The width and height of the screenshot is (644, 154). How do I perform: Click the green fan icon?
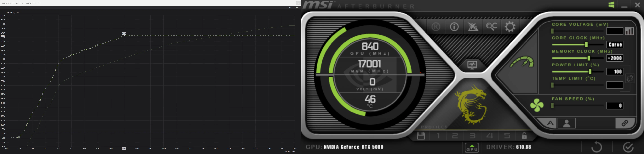(x=537, y=105)
